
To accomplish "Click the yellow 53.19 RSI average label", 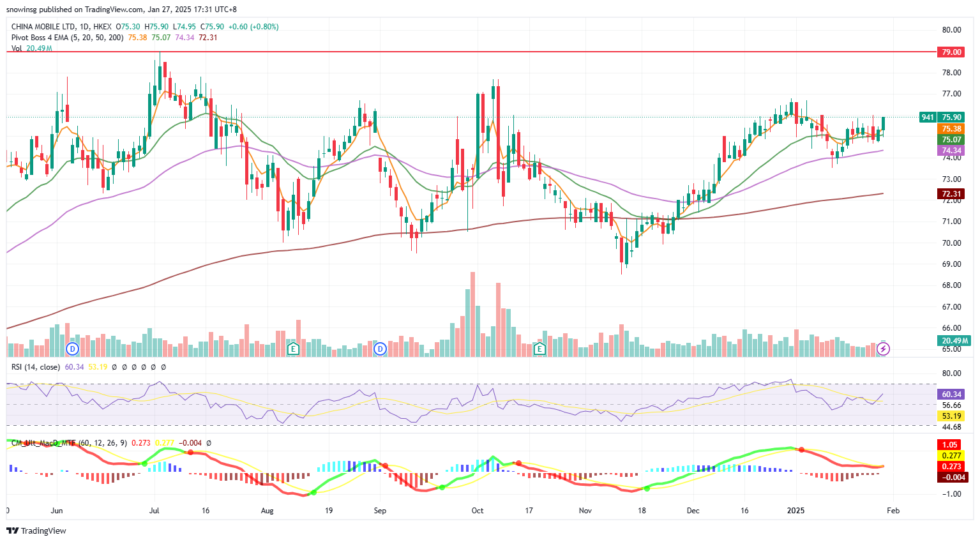I will coord(951,416).
